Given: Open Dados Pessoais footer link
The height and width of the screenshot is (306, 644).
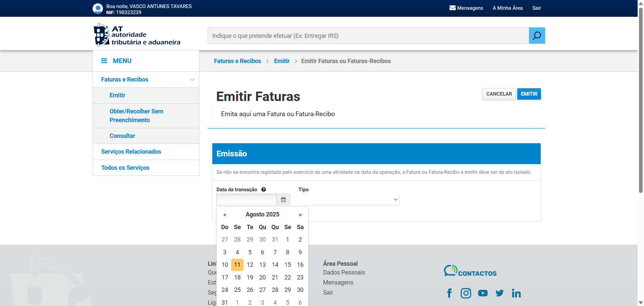Looking at the screenshot, I should pyautogui.click(x=344, y=272).
